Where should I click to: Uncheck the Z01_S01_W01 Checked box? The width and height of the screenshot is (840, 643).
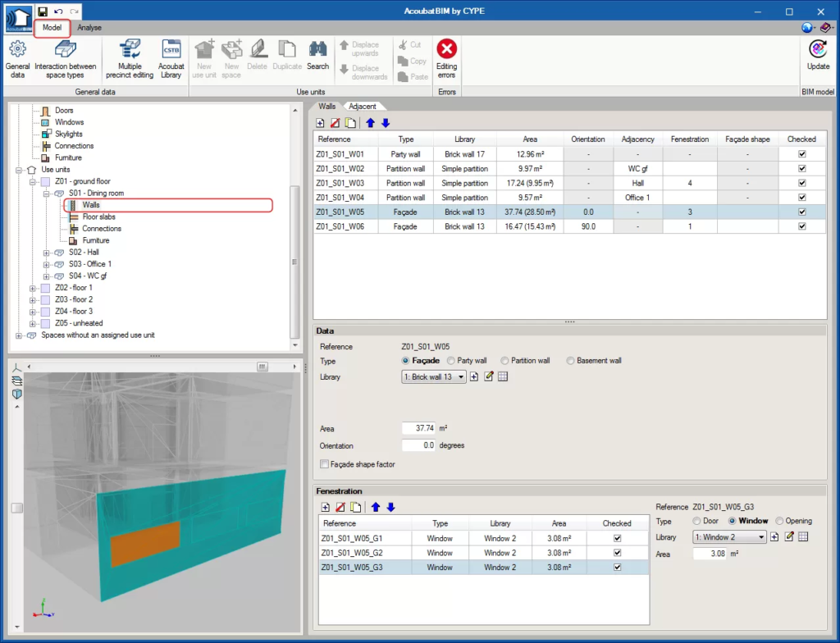pyautogui.click(x=801, y=153)
